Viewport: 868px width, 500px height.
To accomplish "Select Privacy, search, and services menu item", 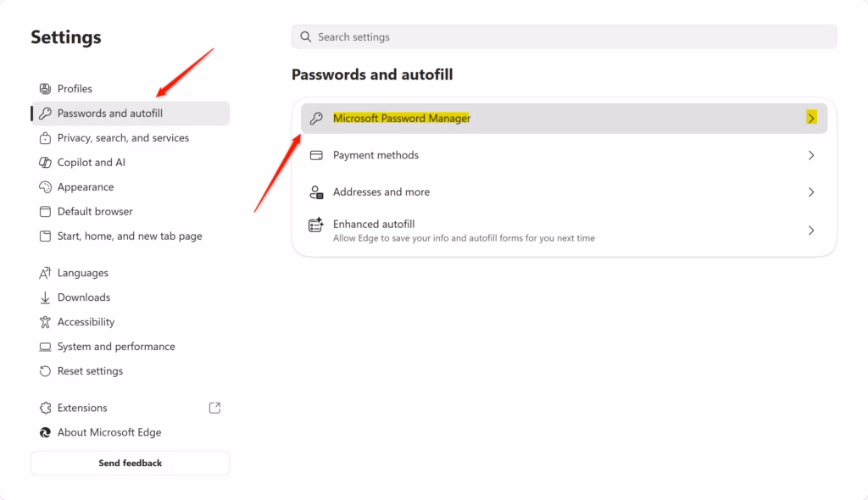I will tap(131, 138).
